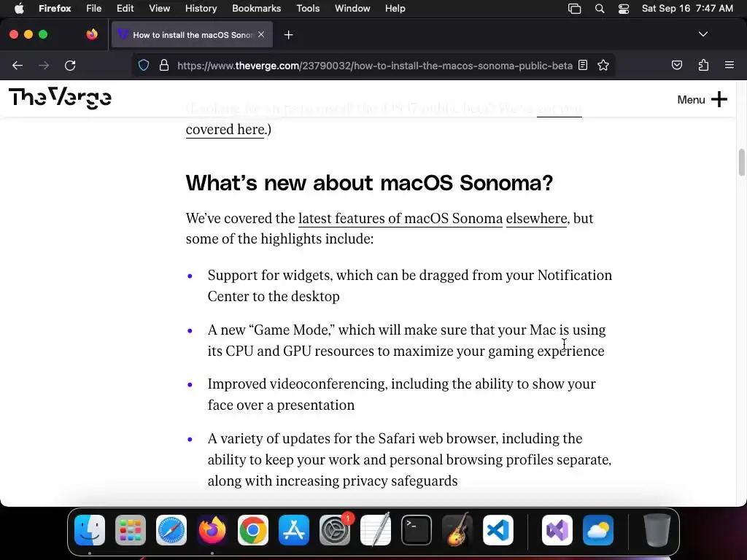Open the View menu
The height and width of the screenshot is (560, 747).
pos(159,9)
